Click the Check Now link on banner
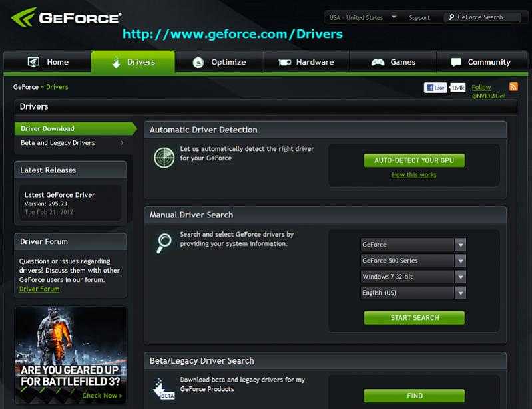The height and width of the screenshot is (409, 532). coord(102,396)
